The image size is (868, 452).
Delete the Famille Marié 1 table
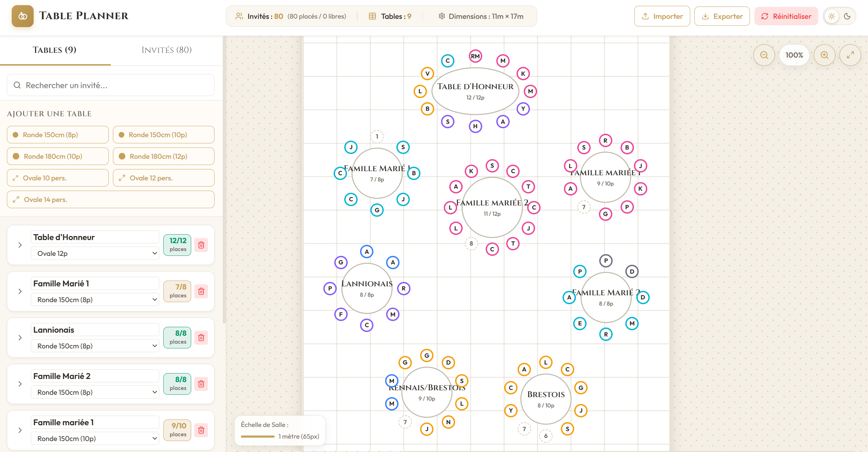(201, 291)
